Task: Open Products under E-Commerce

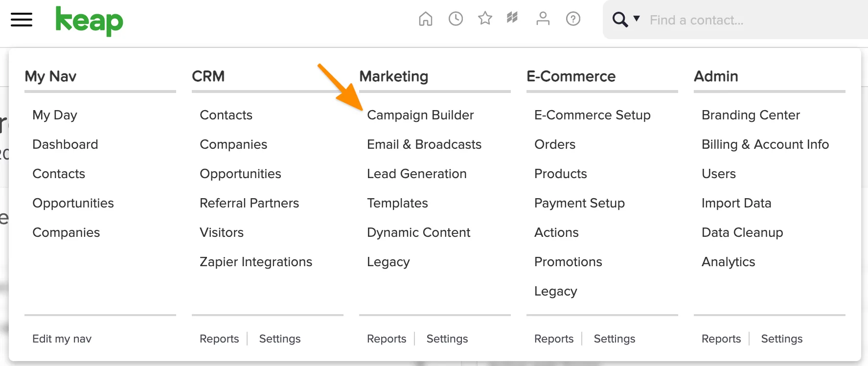Action: coord(561,174)
